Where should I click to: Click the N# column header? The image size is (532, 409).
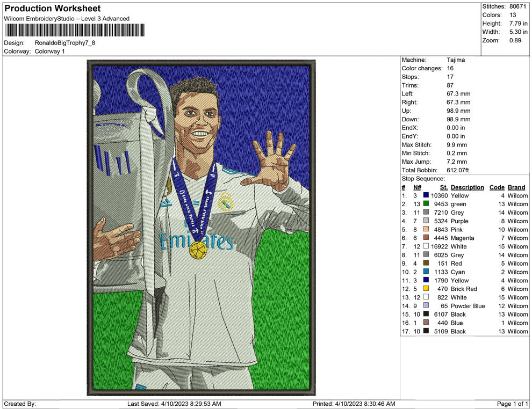click(x=418, y=187)
